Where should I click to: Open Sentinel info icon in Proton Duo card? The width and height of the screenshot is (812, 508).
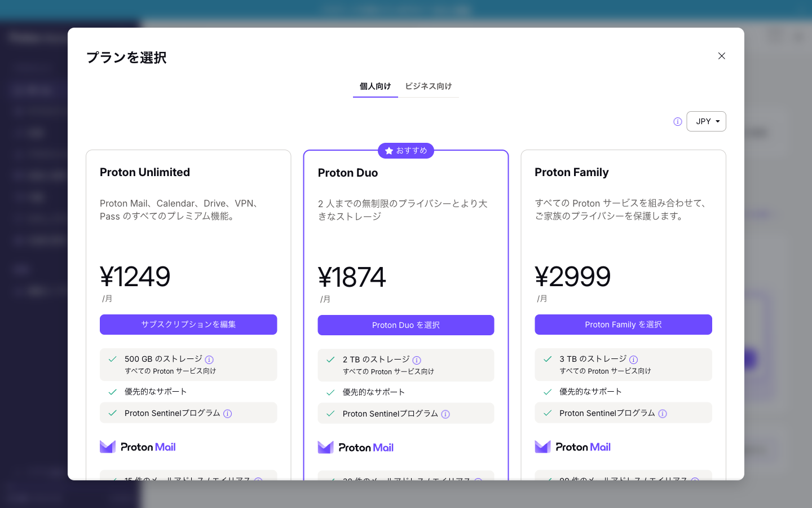[445, 414]
